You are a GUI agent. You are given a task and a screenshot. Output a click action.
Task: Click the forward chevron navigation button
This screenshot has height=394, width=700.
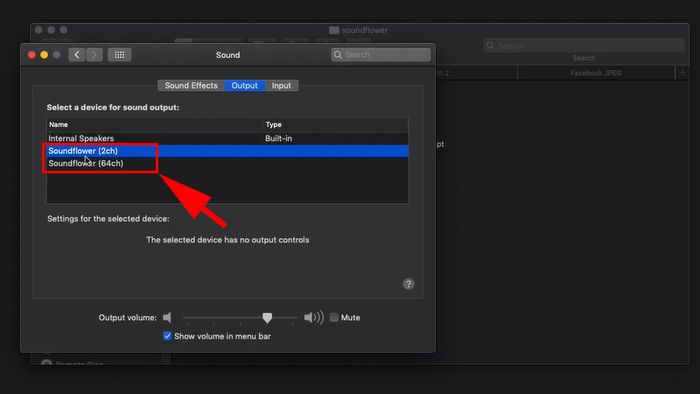(94, 55)
